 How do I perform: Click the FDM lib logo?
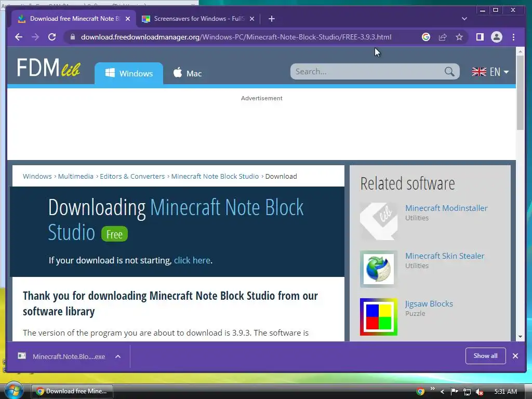[x=48, y=67]
